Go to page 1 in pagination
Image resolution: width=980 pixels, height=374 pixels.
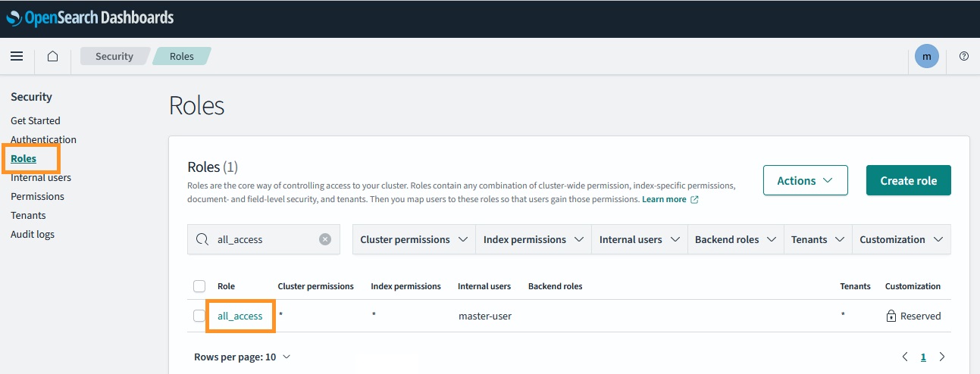pyautogui.click(x=923, y=357)
